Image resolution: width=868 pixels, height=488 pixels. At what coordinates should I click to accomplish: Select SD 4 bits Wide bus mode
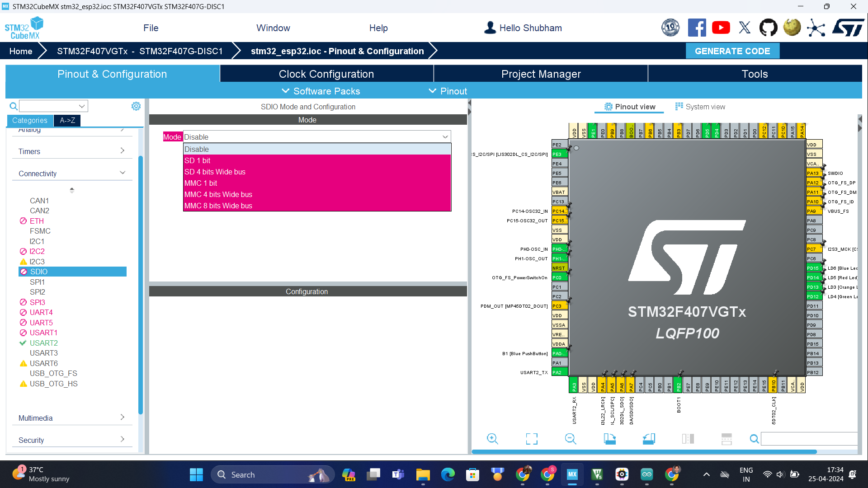[x=215, y=172]
